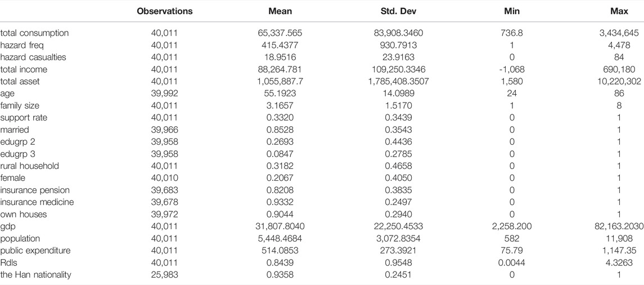Click the Observations column header

(165, 11)
